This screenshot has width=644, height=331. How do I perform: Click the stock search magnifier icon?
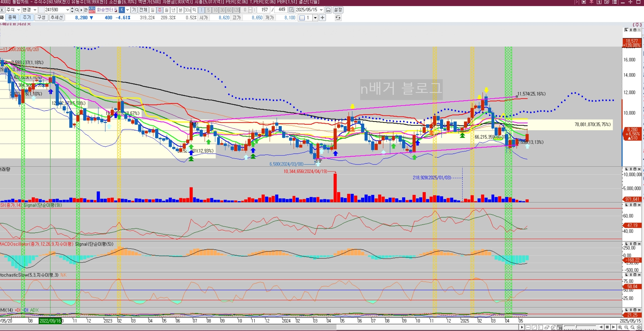pos(77,10)
